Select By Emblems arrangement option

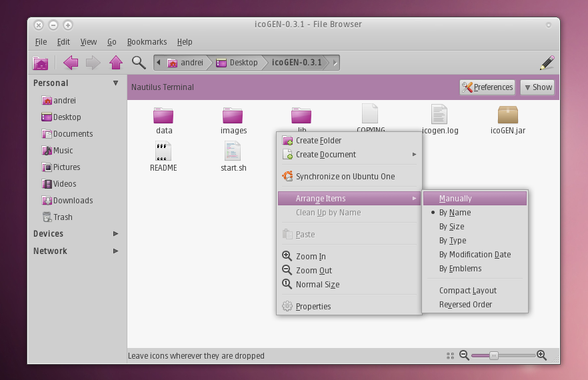(475, 269)
